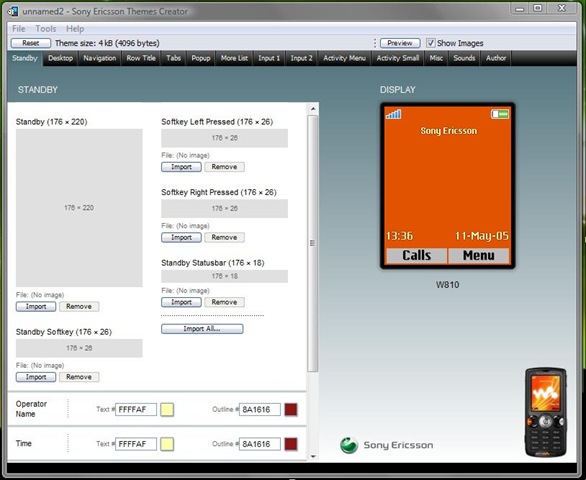Click the scrollbar up arrow

[x=313, y=109]
